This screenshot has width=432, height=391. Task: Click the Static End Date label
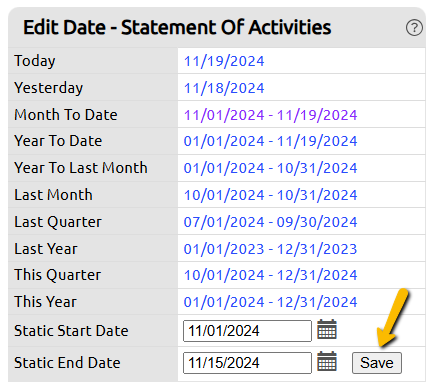[67, 363]
